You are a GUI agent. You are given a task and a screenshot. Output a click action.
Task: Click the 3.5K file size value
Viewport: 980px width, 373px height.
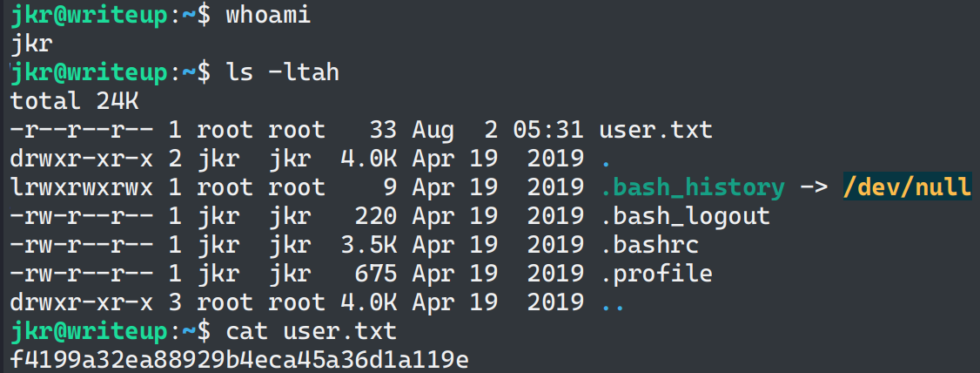pyautogui.click(x=373, y=245)
